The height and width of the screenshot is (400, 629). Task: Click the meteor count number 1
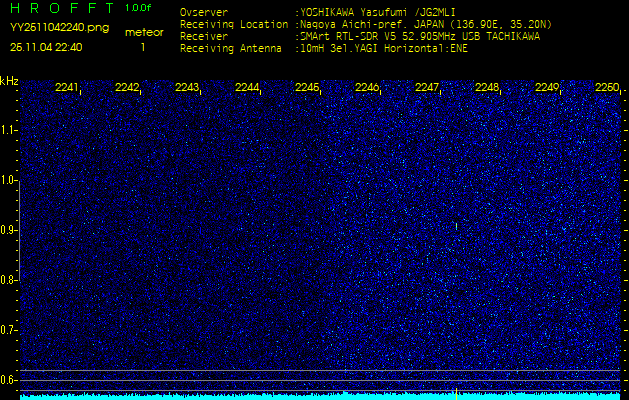[x=143, y=47]
